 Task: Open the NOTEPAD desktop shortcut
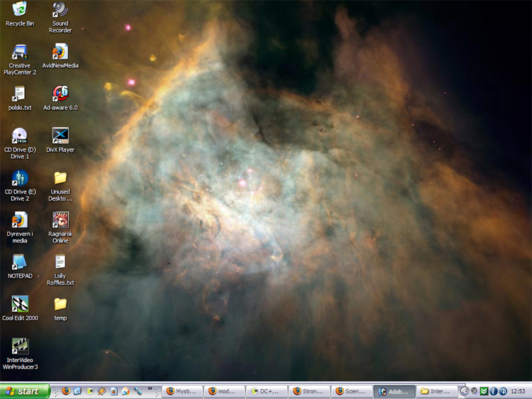coord(20,262)
